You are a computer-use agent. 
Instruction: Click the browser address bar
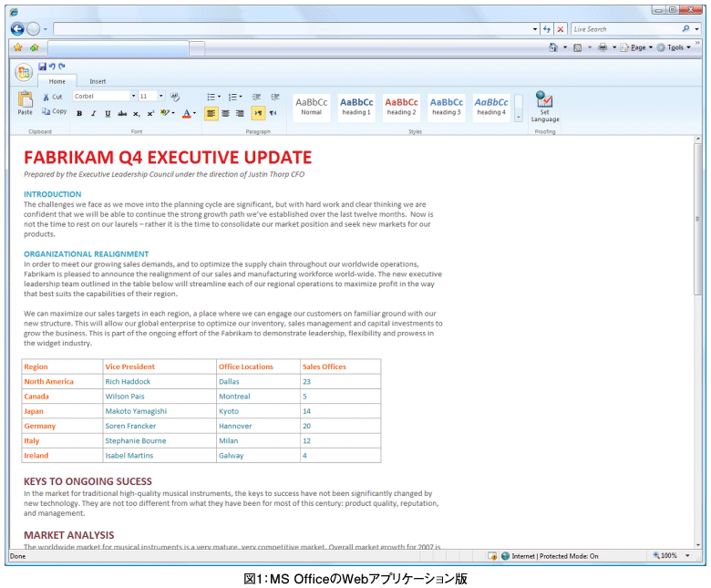(x=292, y=29)
